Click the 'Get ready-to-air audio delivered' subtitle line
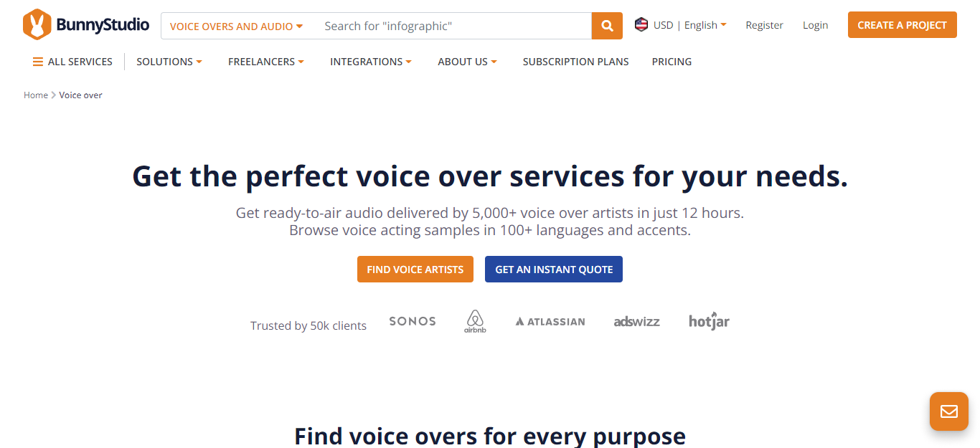This screenshot has width=980, height=448. click(x=490, y=213)
